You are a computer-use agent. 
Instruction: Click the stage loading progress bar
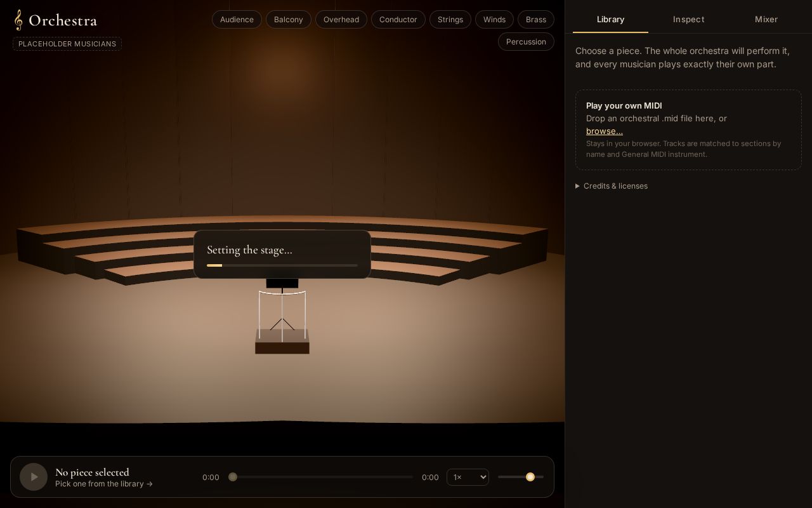click(282, 265)
